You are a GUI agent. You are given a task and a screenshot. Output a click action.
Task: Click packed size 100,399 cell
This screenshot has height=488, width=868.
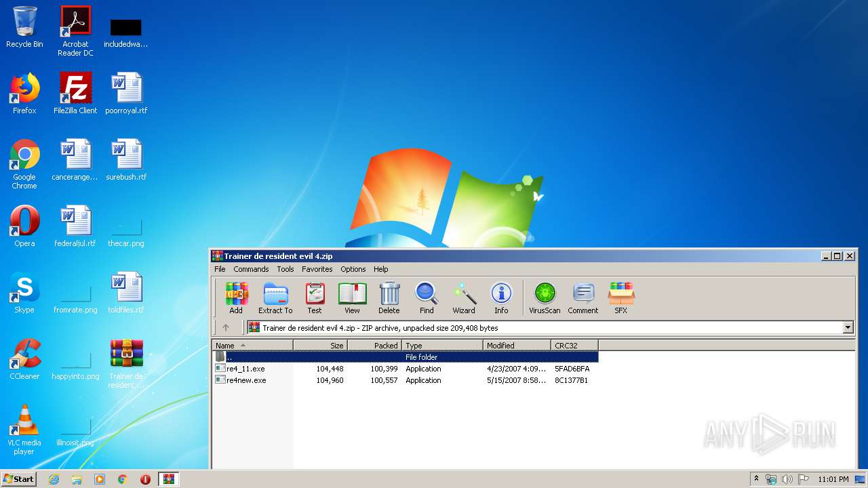(383, 369)
